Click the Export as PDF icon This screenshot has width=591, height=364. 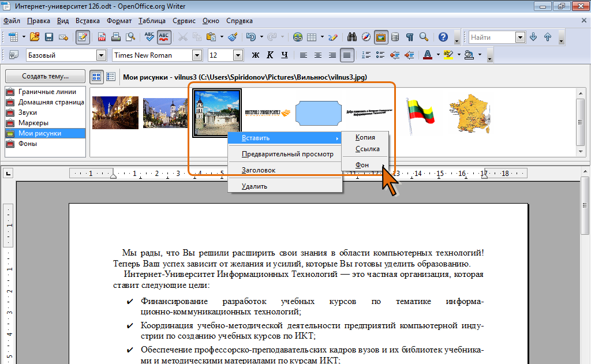pyautogui.click(x=102, y=37)
